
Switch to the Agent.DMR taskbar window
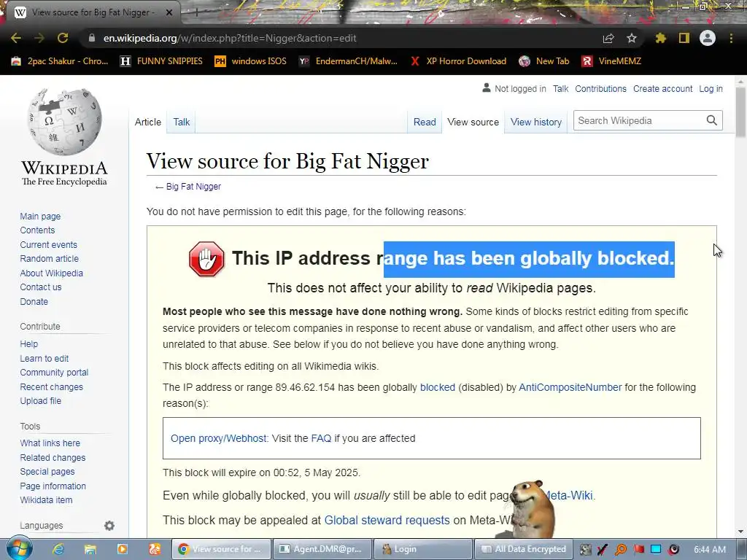click(x=321, y=549)
